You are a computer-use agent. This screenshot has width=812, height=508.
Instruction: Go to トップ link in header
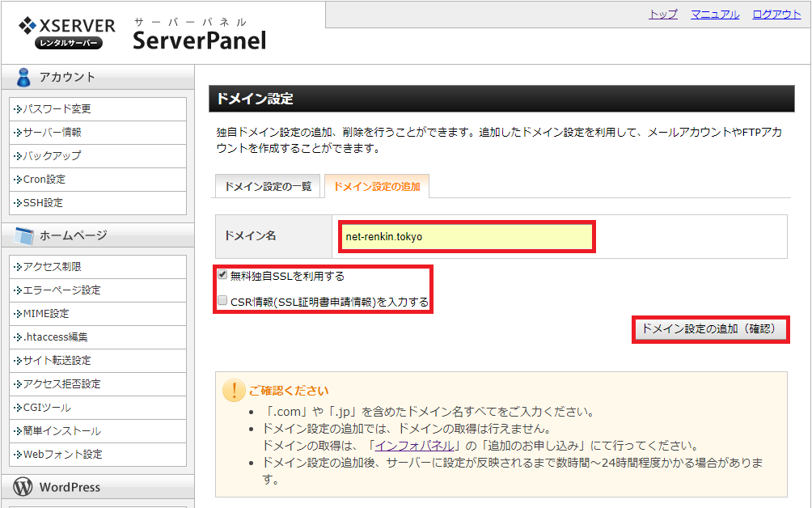[x=663, y=15]
